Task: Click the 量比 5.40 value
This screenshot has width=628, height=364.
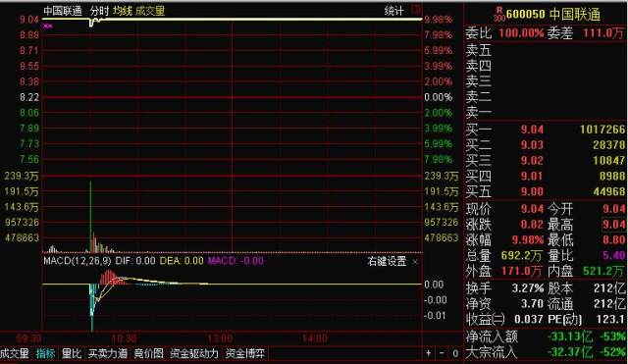Action: coord(613,255)
